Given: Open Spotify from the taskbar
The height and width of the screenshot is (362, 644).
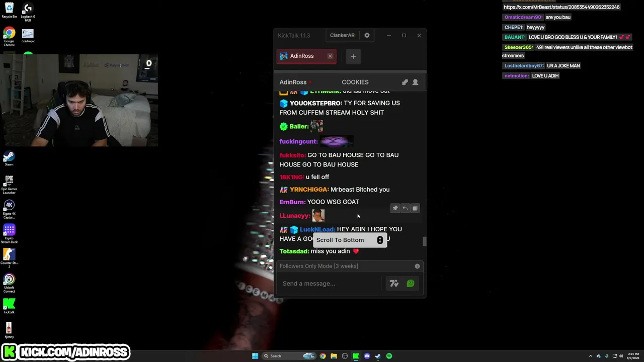Looking at the screenshot, I should (x=389, y=356).
